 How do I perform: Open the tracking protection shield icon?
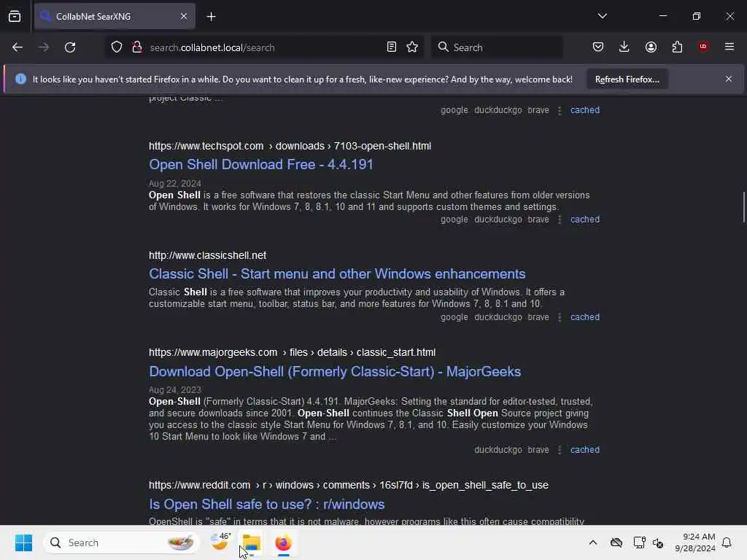[x=117, y=47]
